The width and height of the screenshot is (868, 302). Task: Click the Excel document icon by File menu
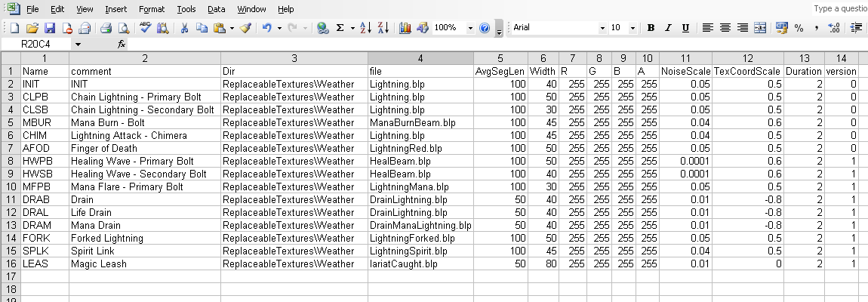click(x=14, y=9)
